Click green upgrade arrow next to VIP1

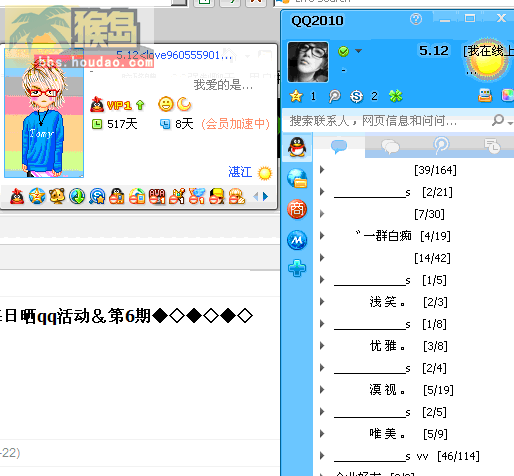tap(140, 105)
